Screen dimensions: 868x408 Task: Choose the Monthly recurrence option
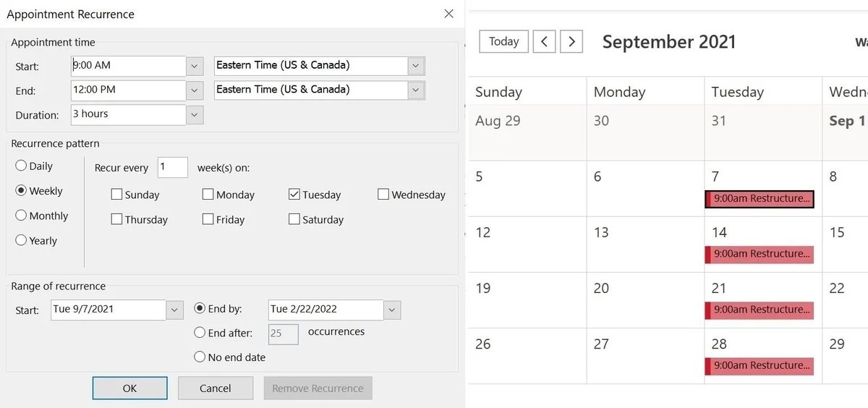(x=22, y=216)
